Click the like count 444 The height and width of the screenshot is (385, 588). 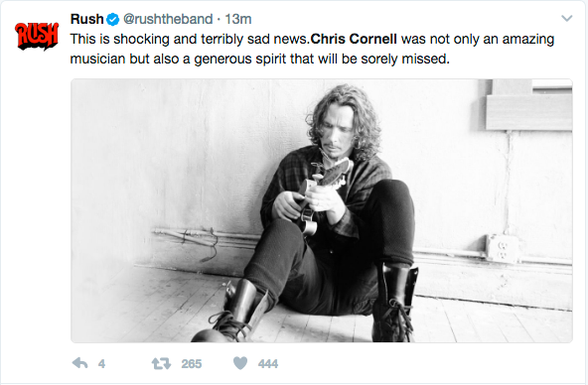(x=268, y=363)
